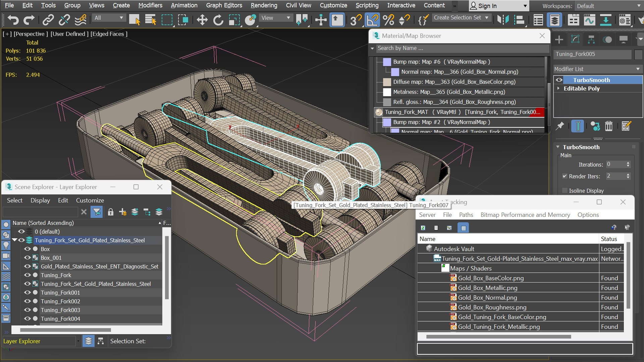This screenshot has height=362, width=644.
Task: Click the Redo arrow icon
Action: pyautogui.click(x=29, y=20)
